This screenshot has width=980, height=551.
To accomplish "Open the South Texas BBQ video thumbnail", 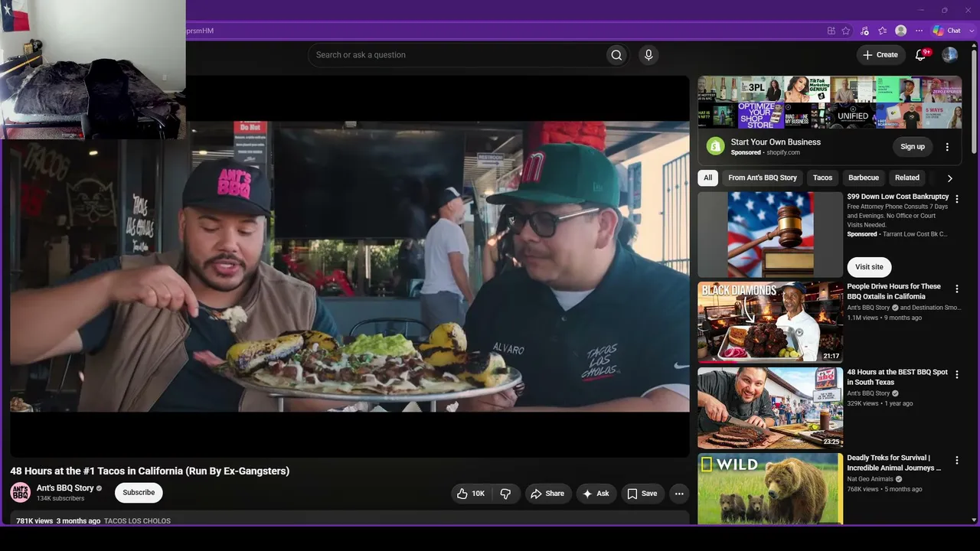I will tap(770, 408).
